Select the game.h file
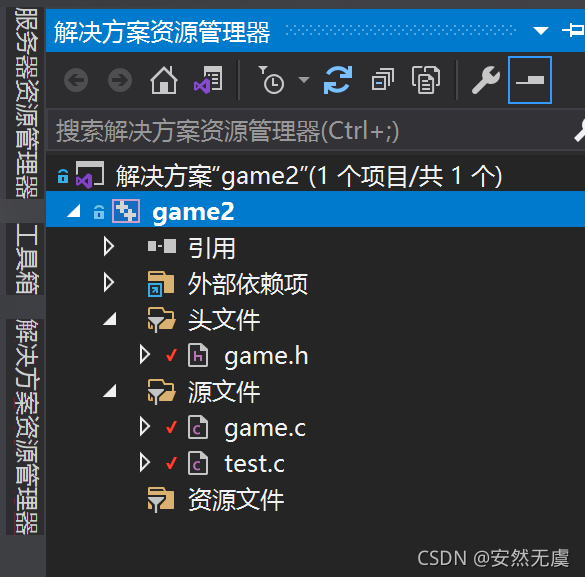This screenshot has width=585, height=577. tap(266, 356)
